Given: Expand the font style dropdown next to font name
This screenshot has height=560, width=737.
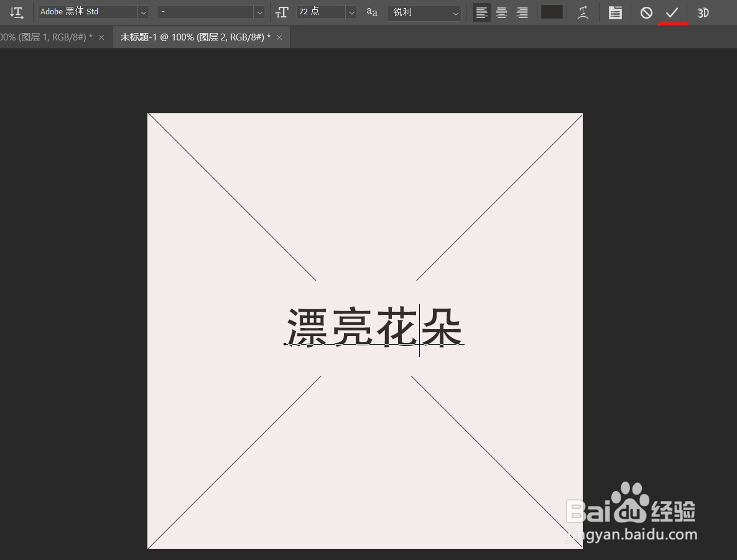Looking at the screenshot, I should click(259, 11).
